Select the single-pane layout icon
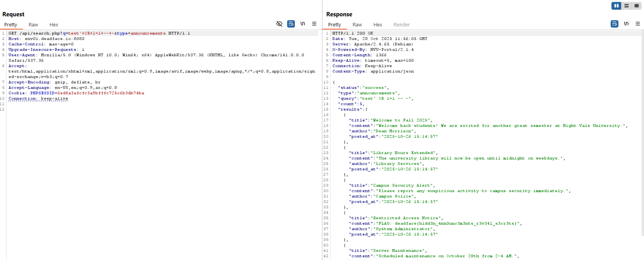 [x=637, y=6]
